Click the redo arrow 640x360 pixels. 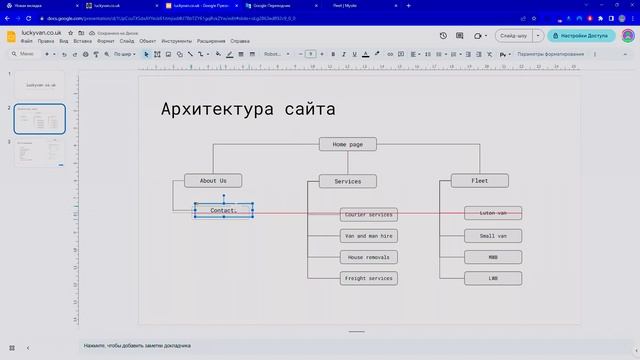[75, 54]
